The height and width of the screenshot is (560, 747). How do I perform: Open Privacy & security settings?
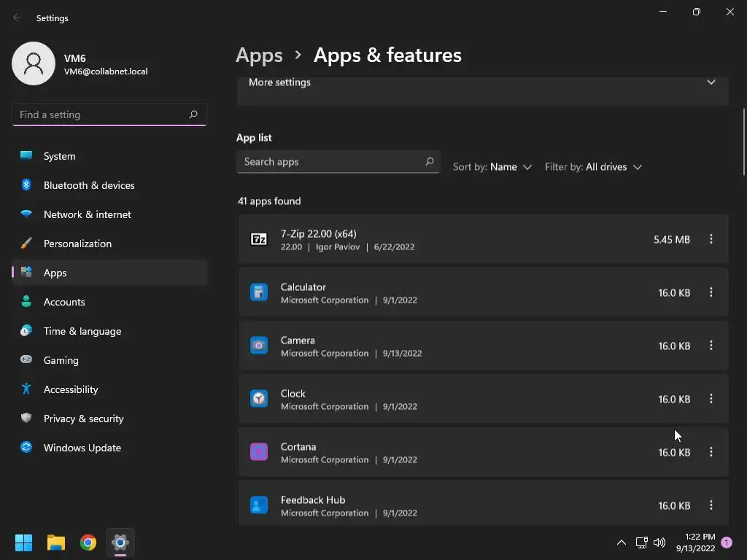(83, 419)
